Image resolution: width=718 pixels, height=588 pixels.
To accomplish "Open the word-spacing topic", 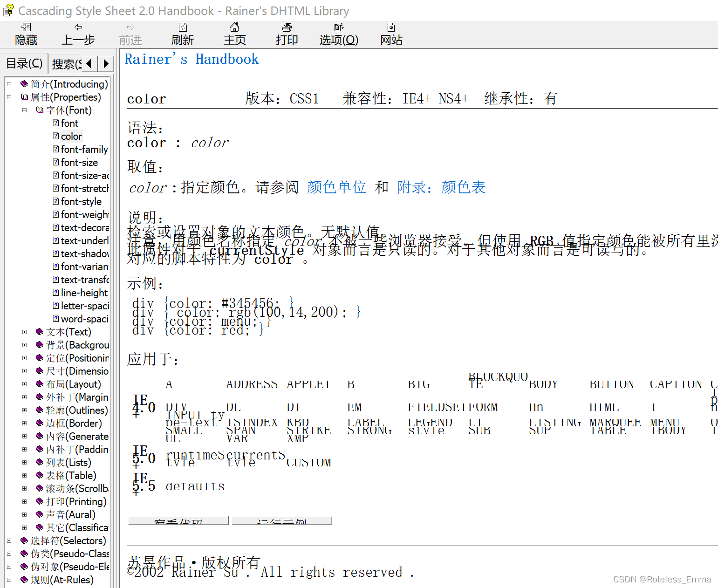I will [85, 319].
